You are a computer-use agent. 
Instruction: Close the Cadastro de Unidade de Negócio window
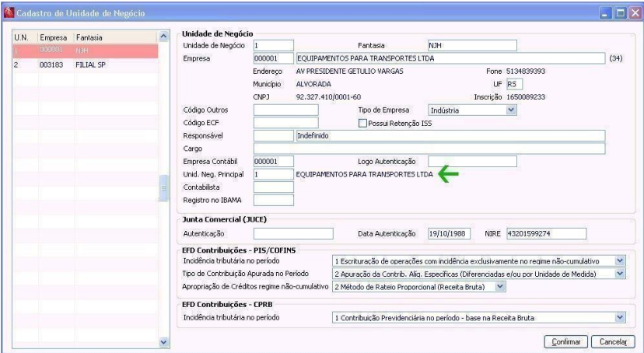click(x=635, y=13)
